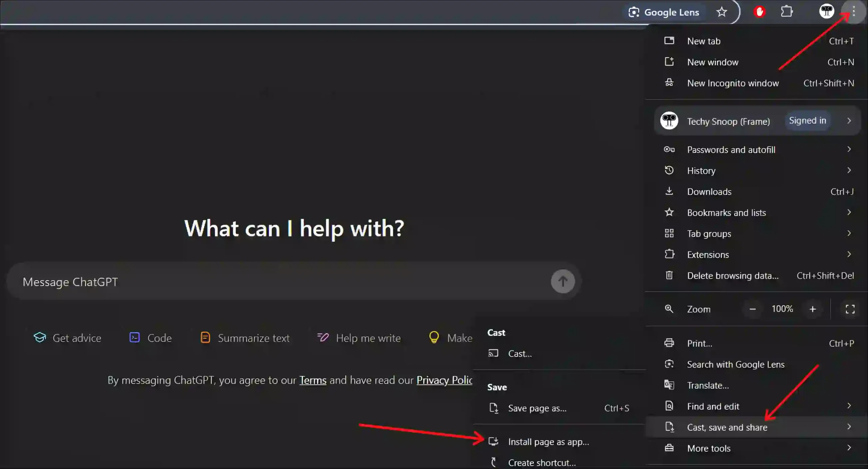The image size is (868, 469).
Task: Click the Cast screen icon in submenu
Action: (x=493, y=353)
